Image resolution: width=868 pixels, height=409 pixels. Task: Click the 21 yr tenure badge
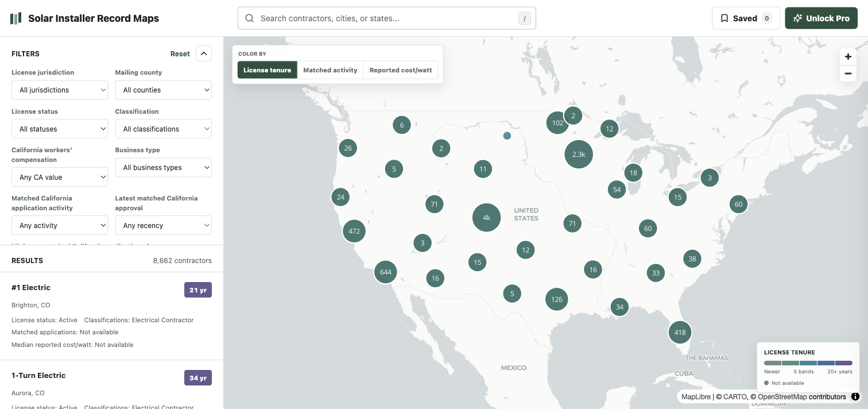tap(198, 290)
